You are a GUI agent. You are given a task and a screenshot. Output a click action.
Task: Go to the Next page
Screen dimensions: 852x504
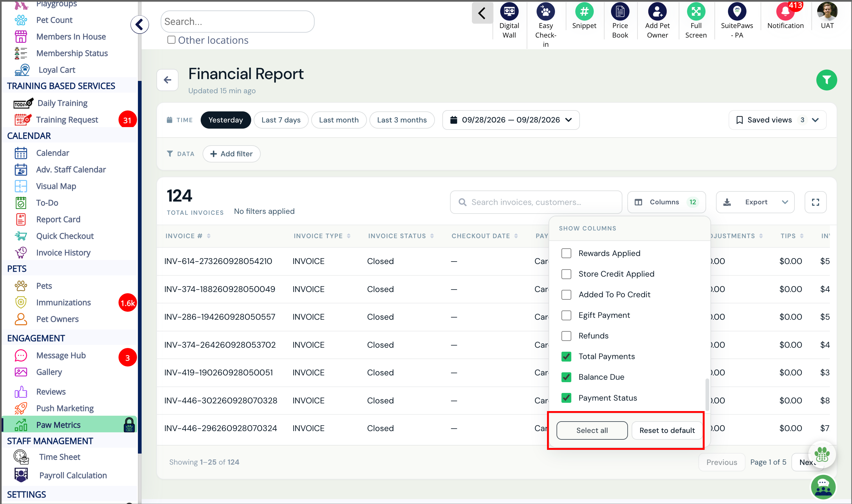(807, 462)
